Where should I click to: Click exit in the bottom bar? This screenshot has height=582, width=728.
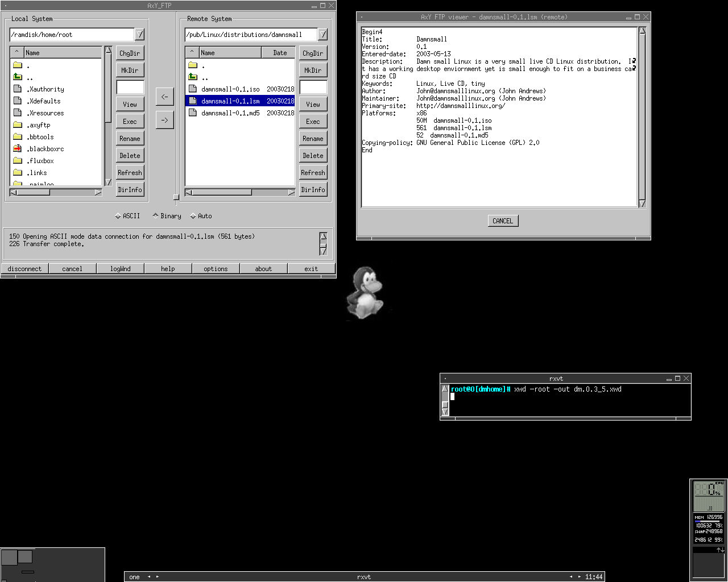tap(311, 269)
